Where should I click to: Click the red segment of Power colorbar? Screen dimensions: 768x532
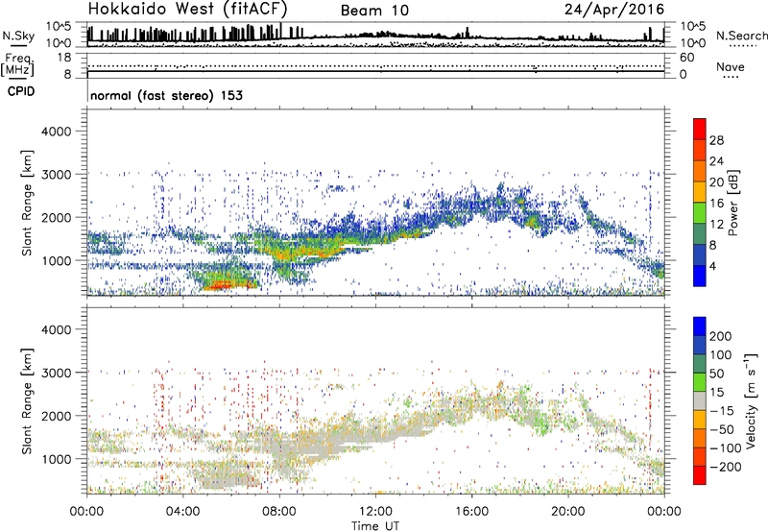pos(700,129)
